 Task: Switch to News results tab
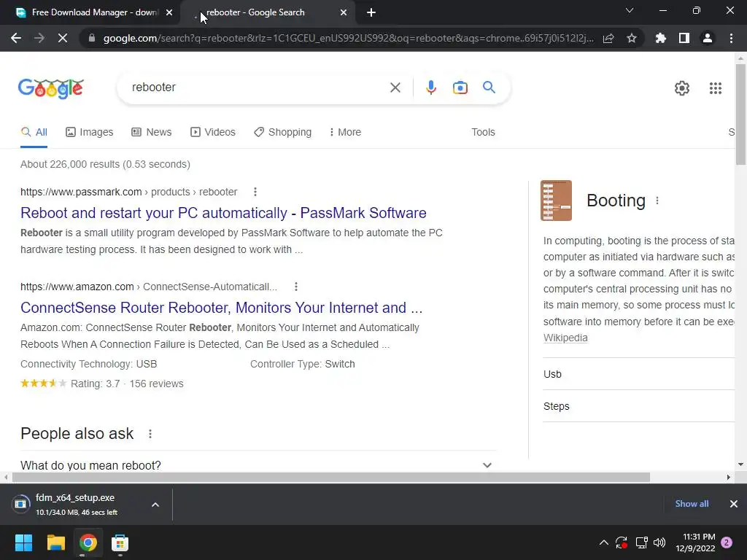(x=152, y=132)
